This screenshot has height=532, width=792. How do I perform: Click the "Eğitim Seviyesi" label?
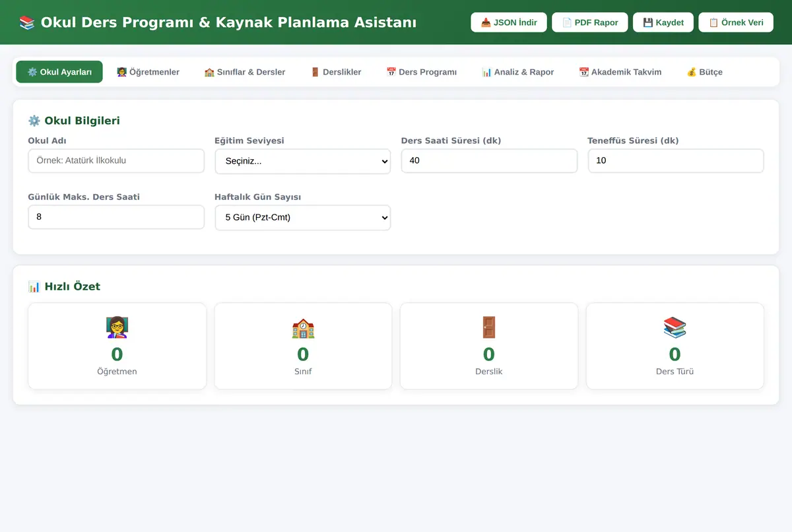pyautogui.click(x=249, y=141)
